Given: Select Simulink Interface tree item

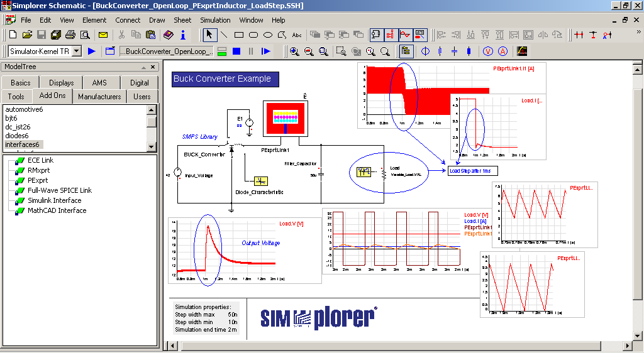Looking at the screenshot, I should 54,200.
